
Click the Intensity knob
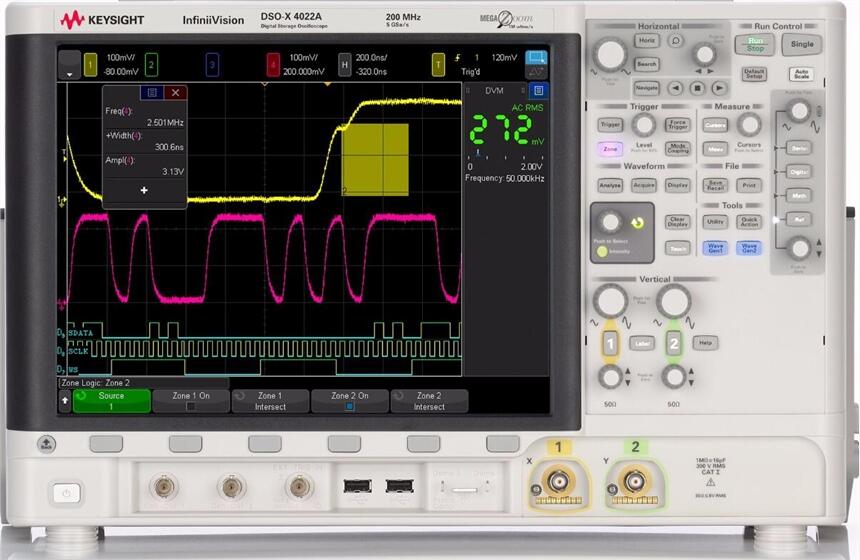click(x=609, y=221)
